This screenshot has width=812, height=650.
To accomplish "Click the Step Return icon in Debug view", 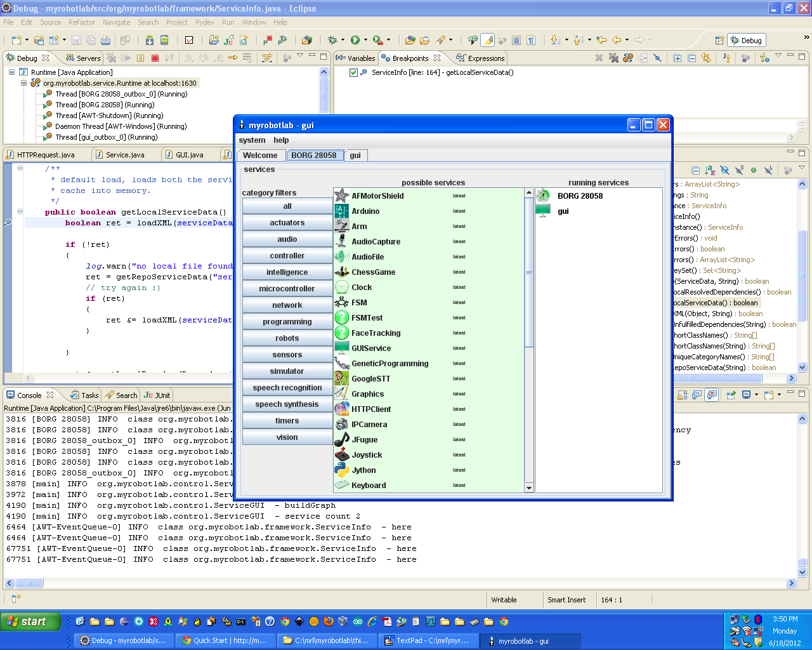I will click(x=218, y=58).
